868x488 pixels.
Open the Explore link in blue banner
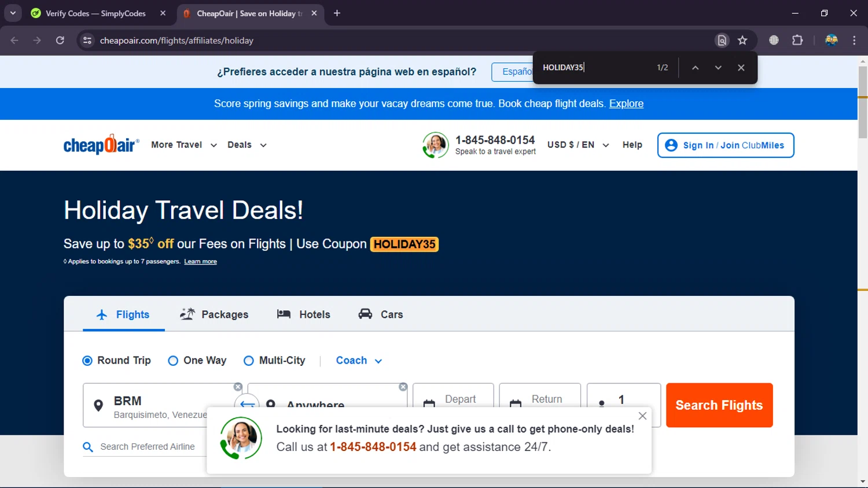pos(626,104)
